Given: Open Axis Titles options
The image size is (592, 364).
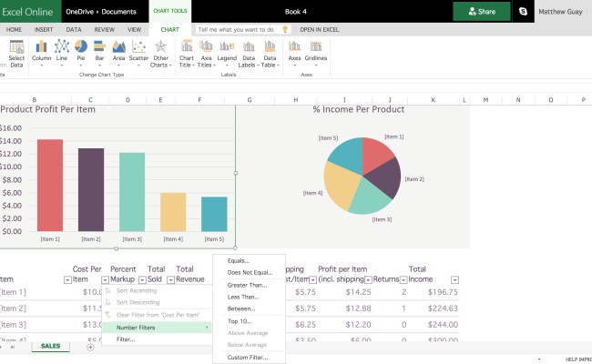Looking at the screenshot, I should 206,54.
